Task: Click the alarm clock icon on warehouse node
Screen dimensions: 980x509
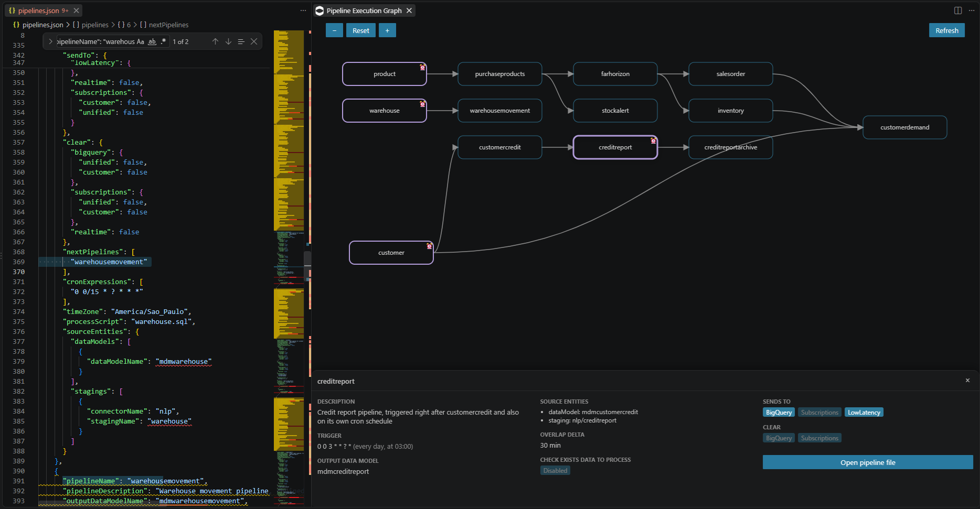Action: tap(422, 104)
